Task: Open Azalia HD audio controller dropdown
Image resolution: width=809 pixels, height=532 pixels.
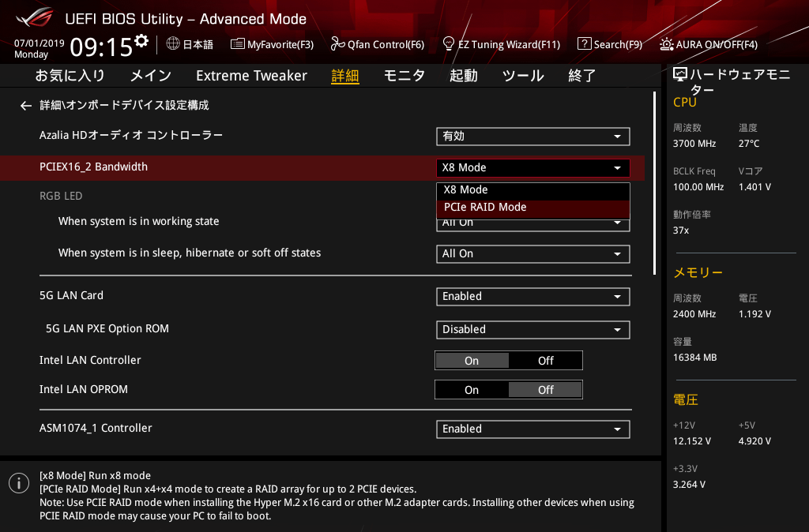Action: click(x=533, y=137)
